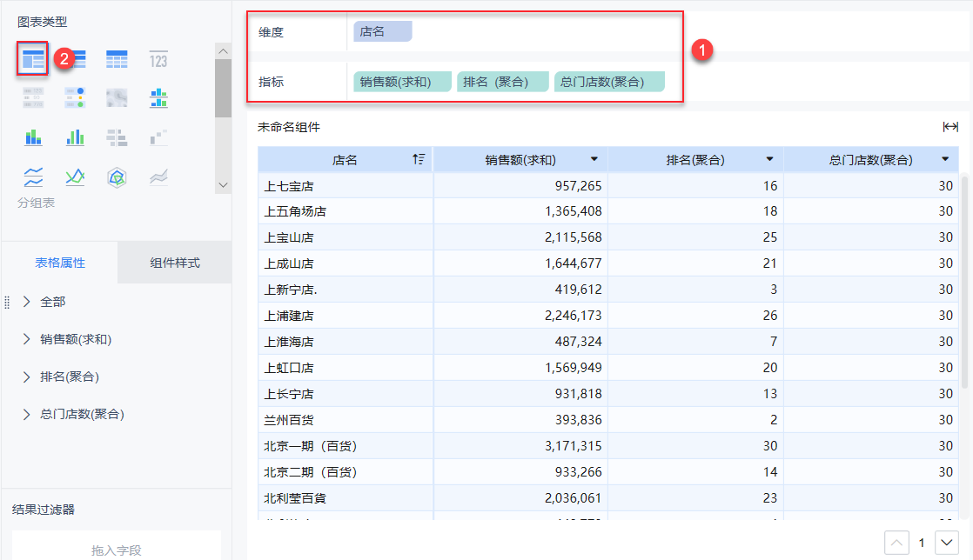The height and width of the screenshot is (560, 973).
Task: Click the 销售额(求和) indicator field pill
Action: (x=402, y=82)
